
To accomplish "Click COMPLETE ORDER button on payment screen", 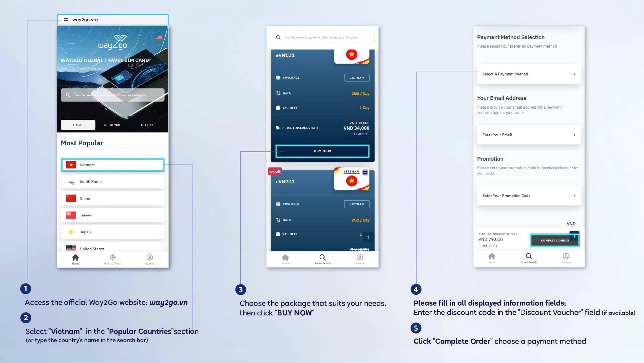I will click(x=554, y=240).
